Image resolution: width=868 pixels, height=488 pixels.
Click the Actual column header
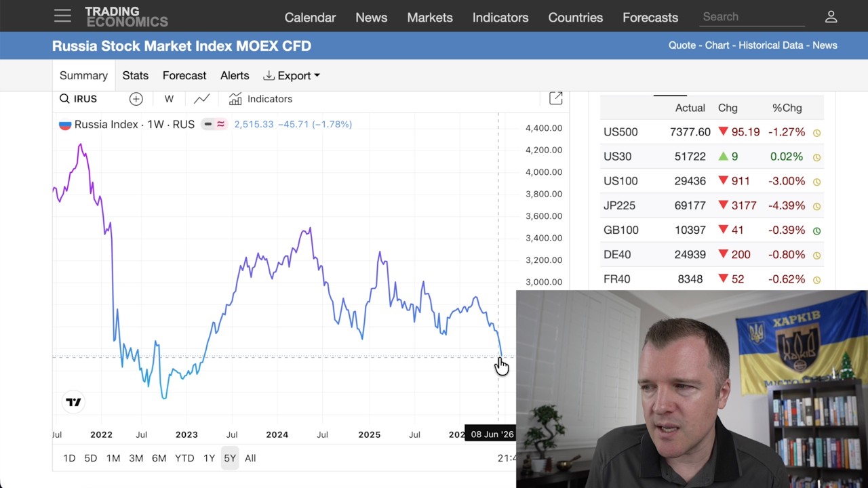click(x=690, y=108)
